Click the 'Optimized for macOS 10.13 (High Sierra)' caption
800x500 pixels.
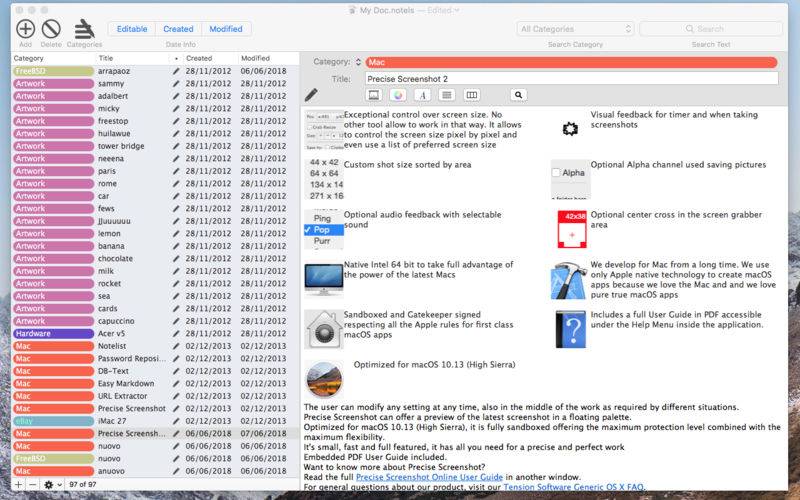pyautogui.click(x=434, y=365)
